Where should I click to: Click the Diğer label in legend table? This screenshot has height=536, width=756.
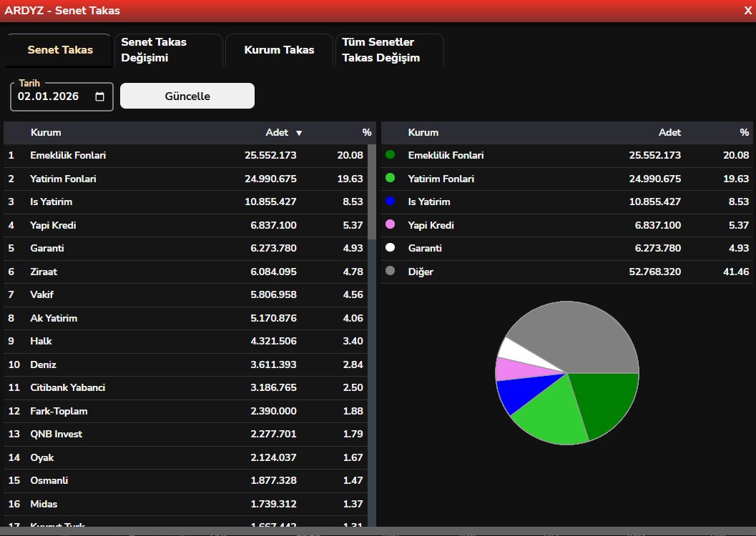[x=421, y=272]
